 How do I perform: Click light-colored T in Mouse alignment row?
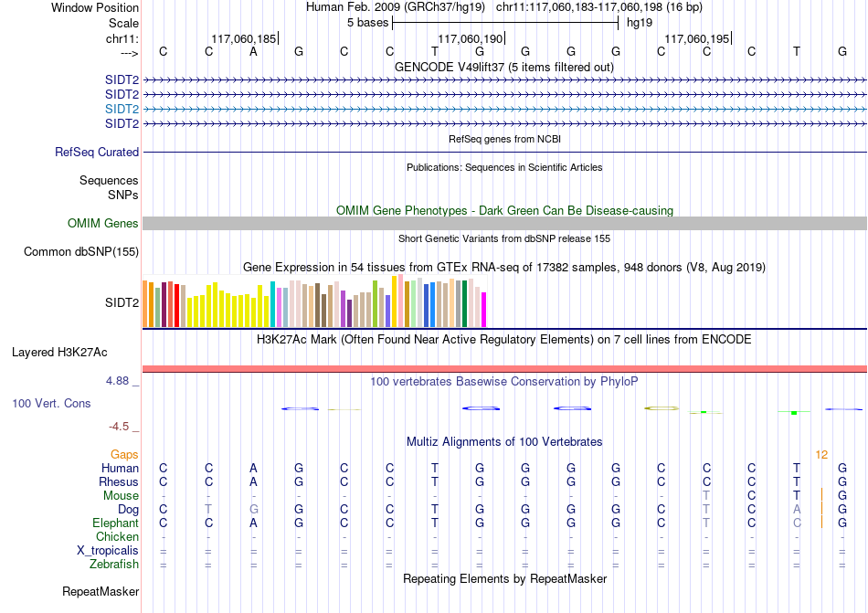click(x=706, y=496)
